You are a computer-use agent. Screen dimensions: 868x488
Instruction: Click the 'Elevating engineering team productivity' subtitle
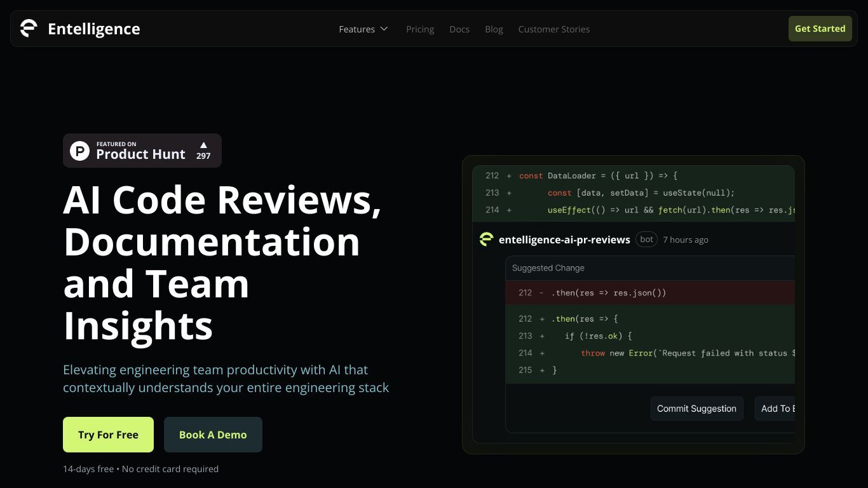click(226, 379)
